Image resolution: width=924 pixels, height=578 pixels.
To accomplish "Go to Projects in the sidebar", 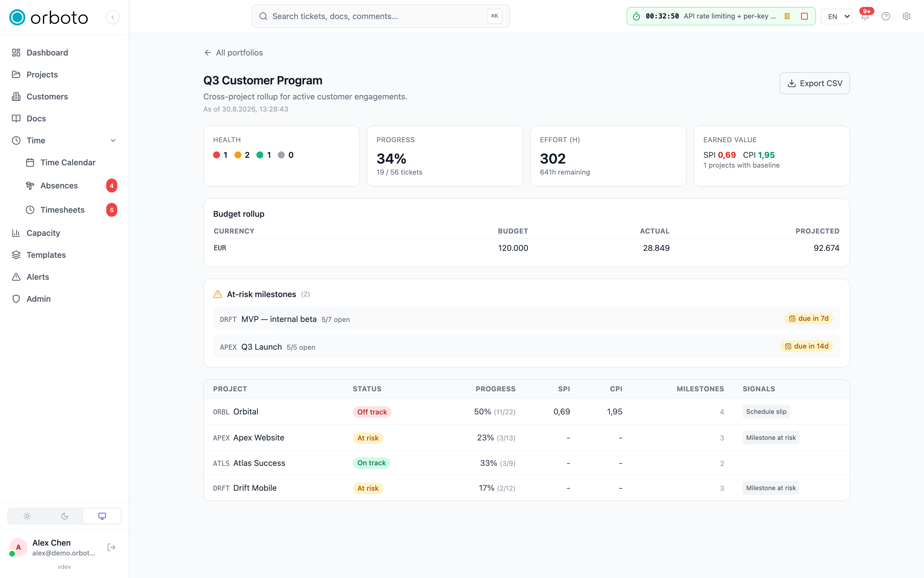I will 64,75.
